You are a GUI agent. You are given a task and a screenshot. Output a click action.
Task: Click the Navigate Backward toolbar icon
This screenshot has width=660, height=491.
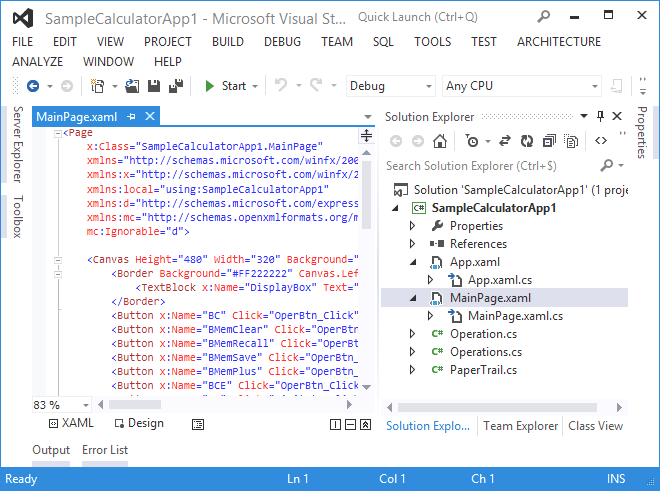[x=33, y=86]
